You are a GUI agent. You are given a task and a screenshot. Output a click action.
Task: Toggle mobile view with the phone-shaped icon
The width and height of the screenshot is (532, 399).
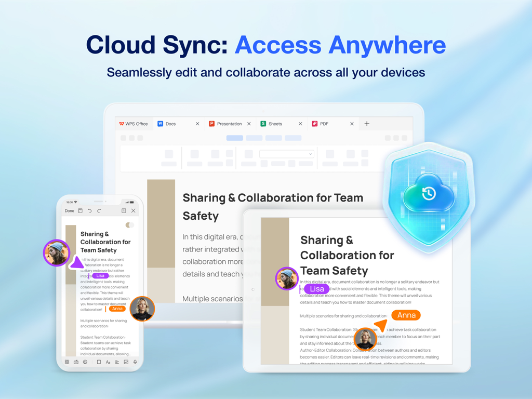pyautogui.click(x=99, y=362)
